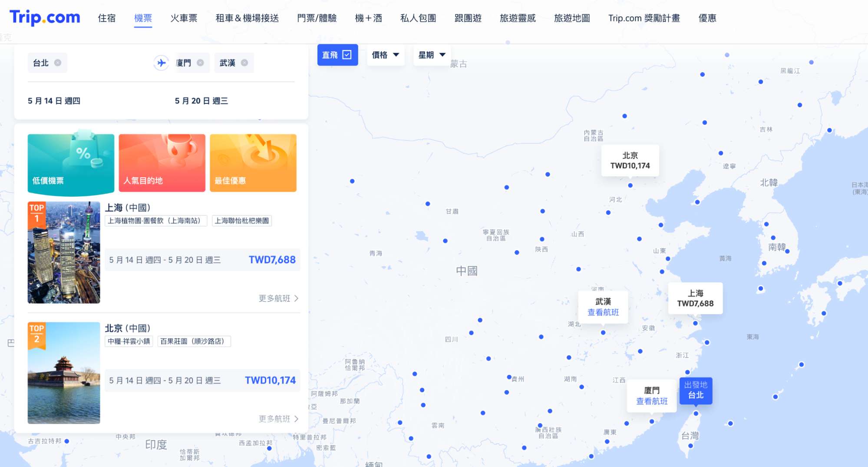Remove 廈門 using its clear icon
Viewport: 868px width, 467px height.
[200, 63]
